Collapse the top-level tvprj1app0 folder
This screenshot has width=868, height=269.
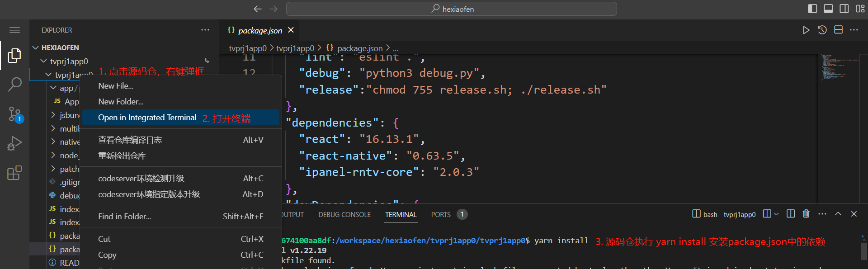coord(44,61)
